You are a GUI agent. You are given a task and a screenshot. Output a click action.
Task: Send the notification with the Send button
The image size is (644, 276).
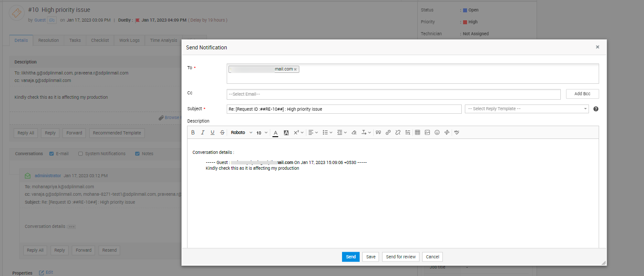coord(350,257)
